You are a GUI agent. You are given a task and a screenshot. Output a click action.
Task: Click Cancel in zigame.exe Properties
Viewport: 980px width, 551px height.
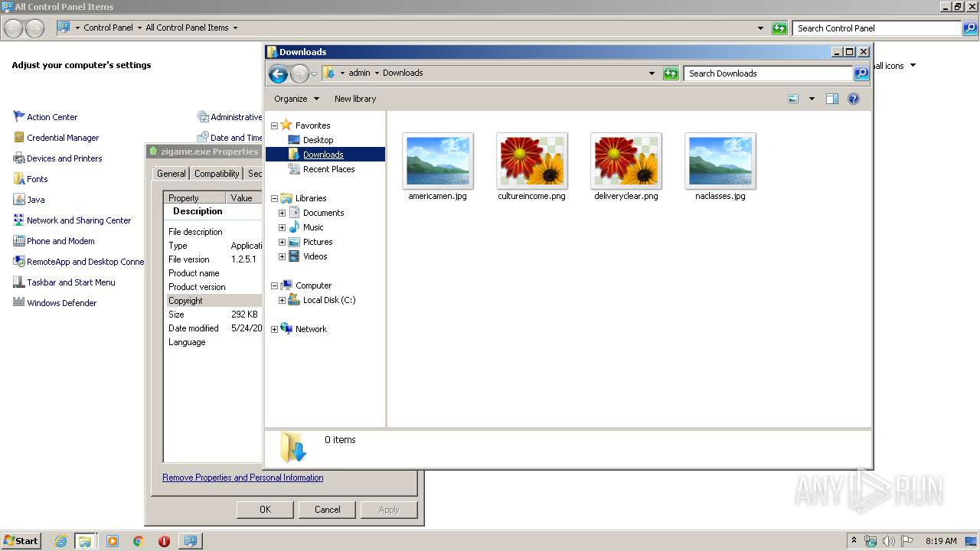(x=327, y=510)
